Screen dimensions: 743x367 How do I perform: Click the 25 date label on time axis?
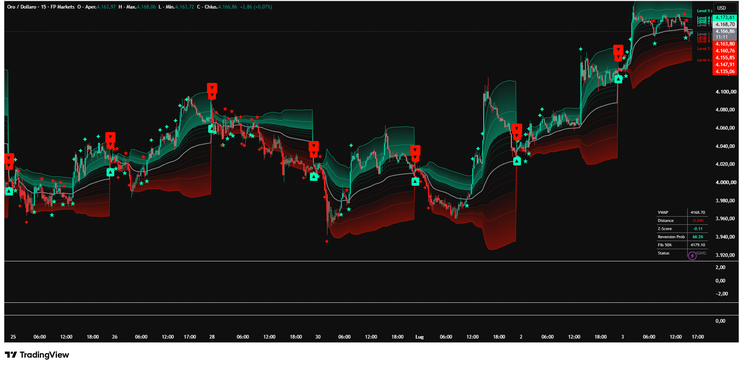(13, 337)
